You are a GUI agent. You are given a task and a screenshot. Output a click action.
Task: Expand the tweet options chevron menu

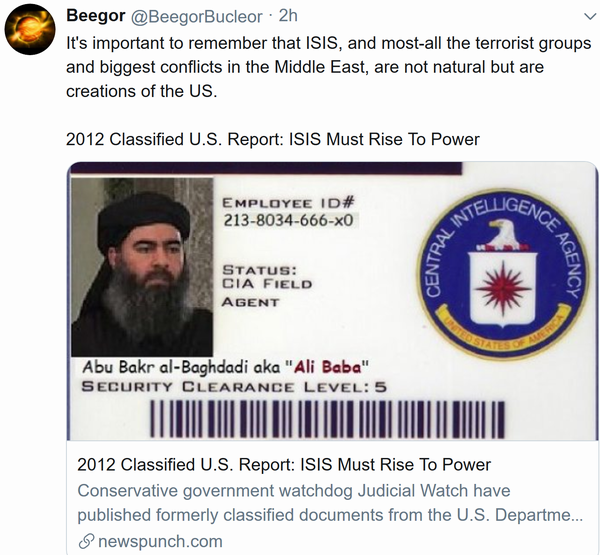click(589, 17)
